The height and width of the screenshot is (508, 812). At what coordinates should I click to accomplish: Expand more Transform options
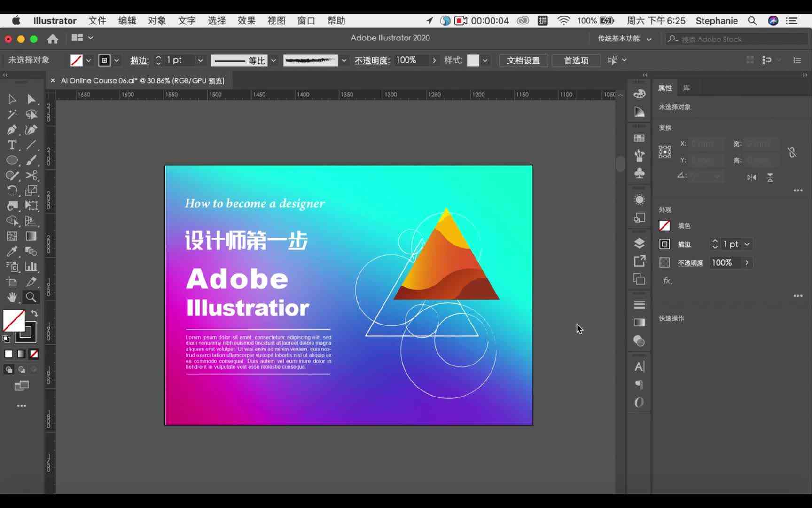798,190
